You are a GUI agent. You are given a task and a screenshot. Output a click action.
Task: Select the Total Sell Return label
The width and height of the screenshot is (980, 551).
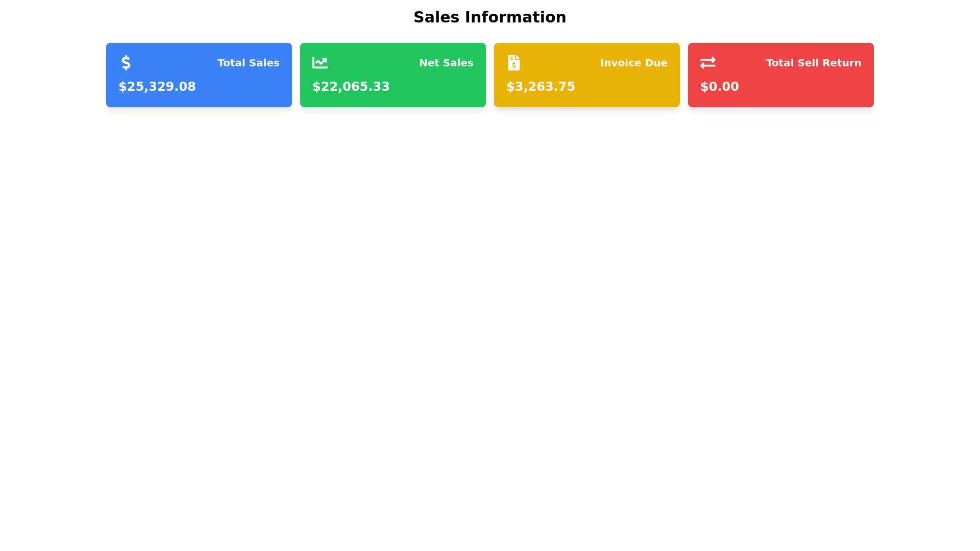pyautogui.click(x=813, y=63)
